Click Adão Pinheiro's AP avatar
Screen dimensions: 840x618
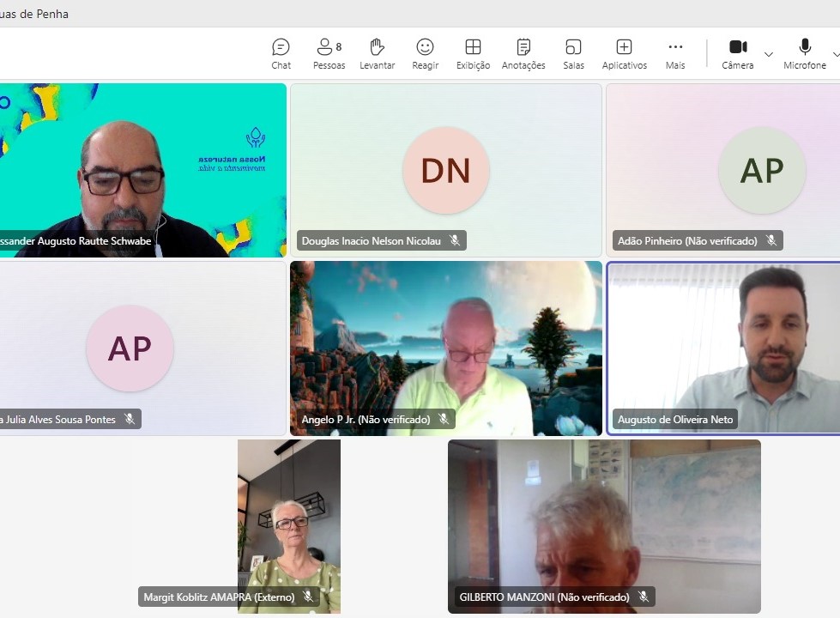click(761, 171)
